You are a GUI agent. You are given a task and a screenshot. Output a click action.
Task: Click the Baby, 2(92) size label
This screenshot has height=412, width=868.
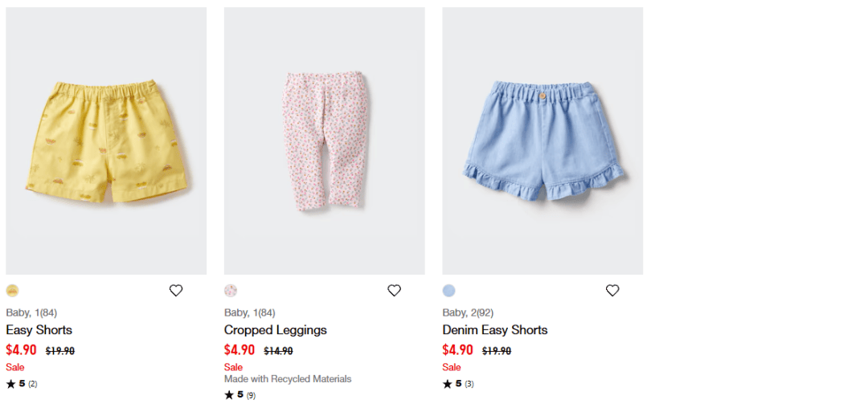coord(468,312)
